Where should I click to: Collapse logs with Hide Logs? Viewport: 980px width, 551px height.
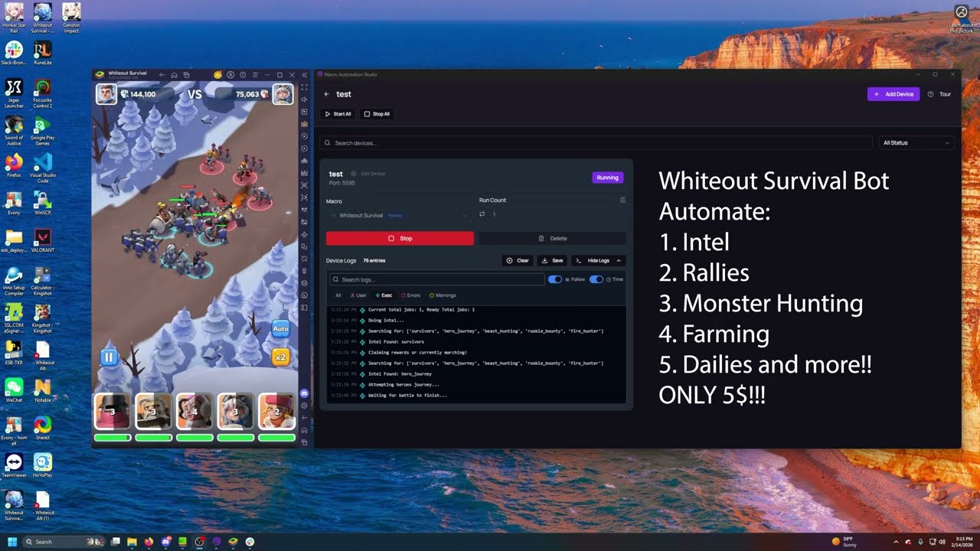(598, 260)
